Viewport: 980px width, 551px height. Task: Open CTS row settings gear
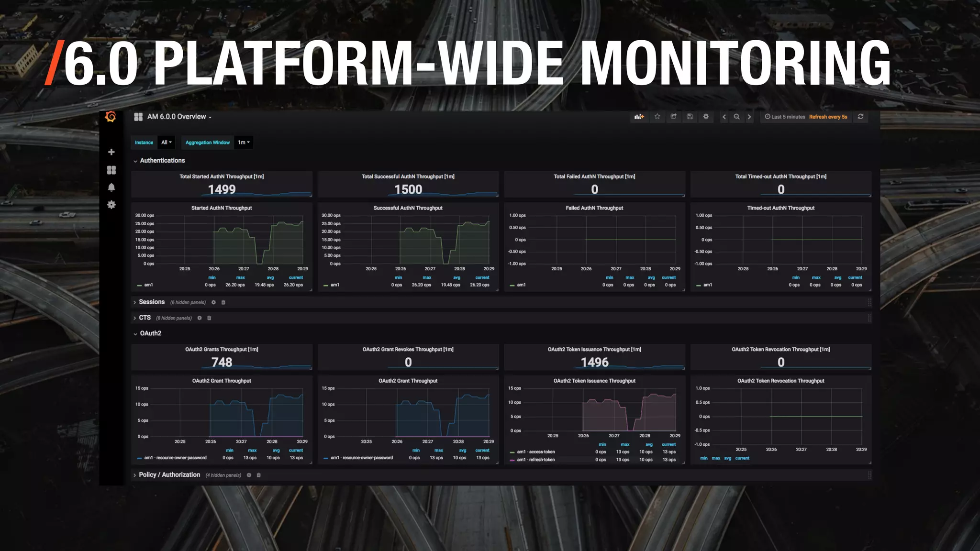tap(200, 318)
